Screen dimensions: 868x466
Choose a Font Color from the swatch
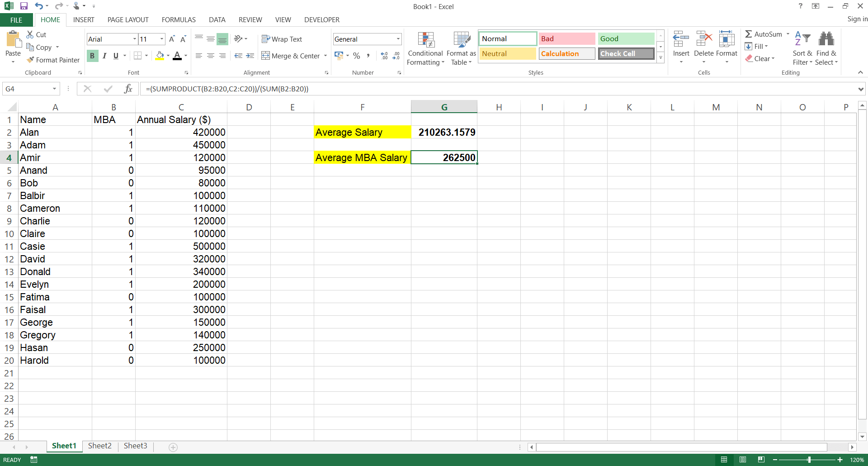coord(178,56)
